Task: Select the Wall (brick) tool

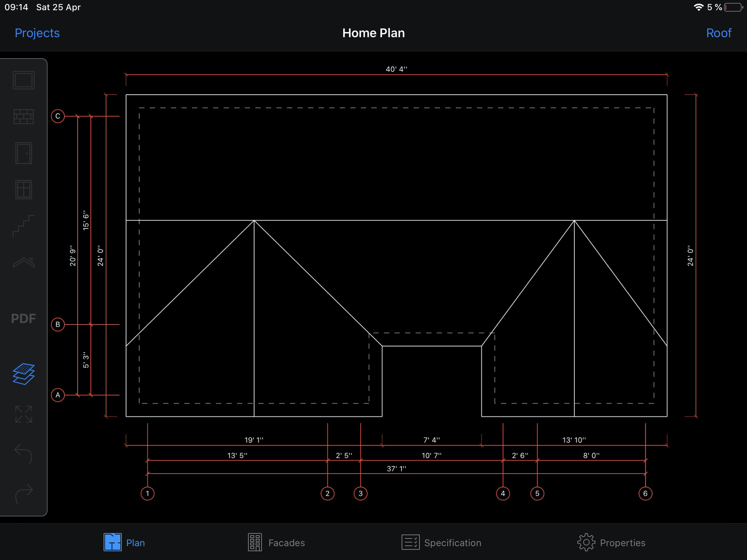Action: point(24,117)
